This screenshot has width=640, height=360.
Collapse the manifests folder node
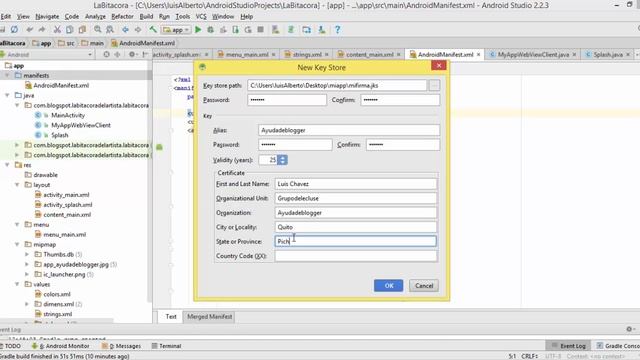pyautogui.click(x=7, y=76)
